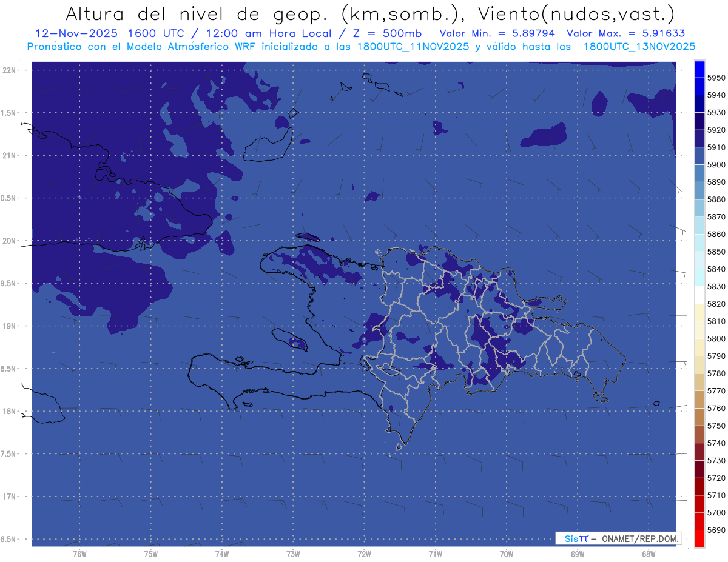The height and width of the screenshot is (562, 728).
Task: Click the '69W' longitude label
Action: point(578,554)
